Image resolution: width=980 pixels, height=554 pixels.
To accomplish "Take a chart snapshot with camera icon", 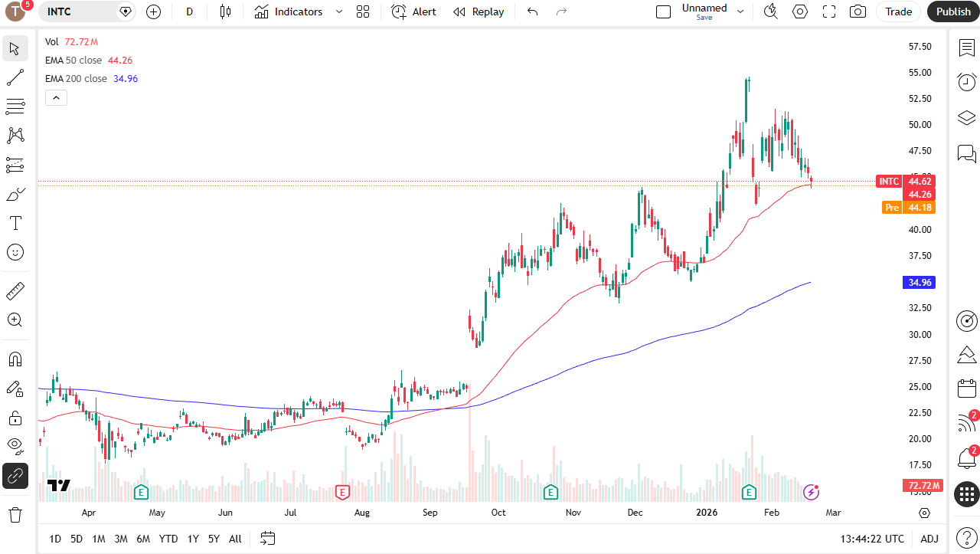I will pos(858,11).
